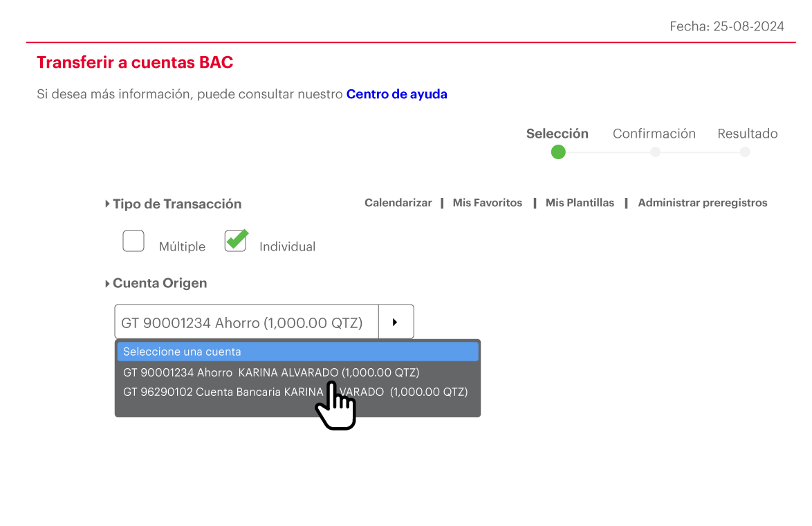Screen dimensions: 812x526
Task: Click the green Selección step indicator
Action: tap(558, 152)
